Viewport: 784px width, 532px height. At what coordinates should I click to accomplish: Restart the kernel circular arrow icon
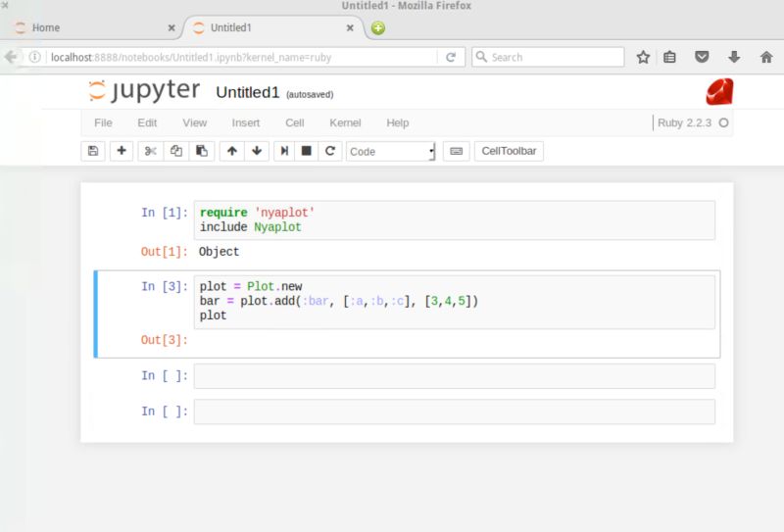[330, 151]
